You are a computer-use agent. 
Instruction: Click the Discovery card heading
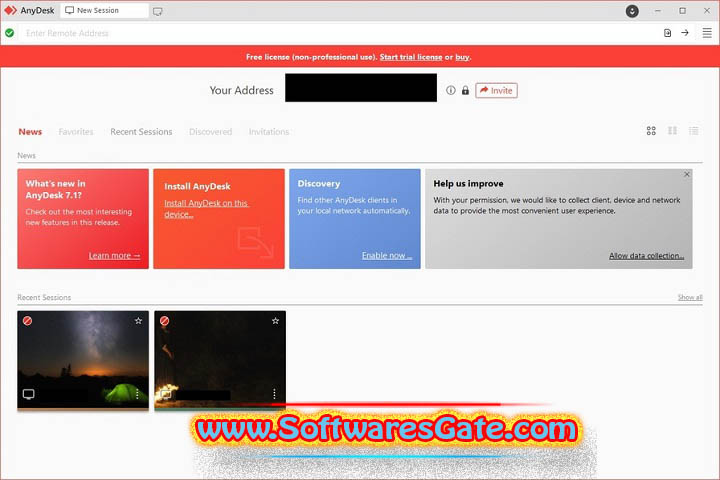point(319,183)
